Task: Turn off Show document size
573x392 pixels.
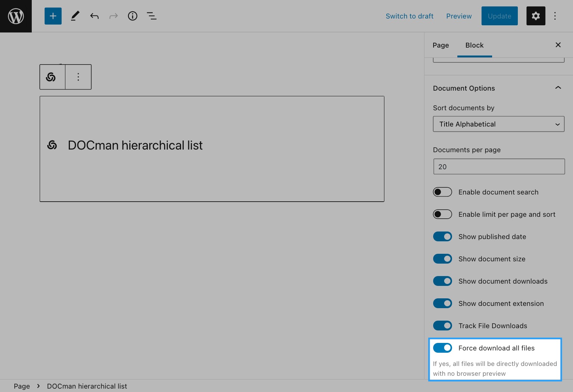Action: 443,259
